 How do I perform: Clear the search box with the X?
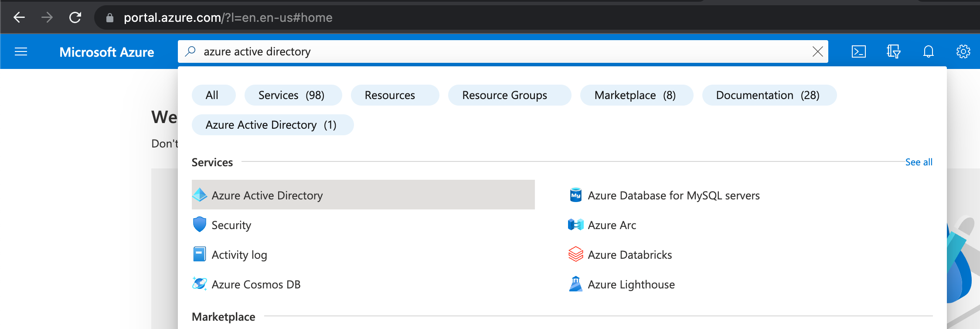click(x=817, y=51)
